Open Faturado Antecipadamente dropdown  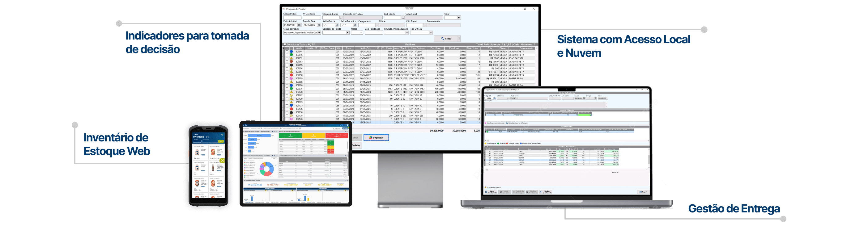[x=407, y=33]
